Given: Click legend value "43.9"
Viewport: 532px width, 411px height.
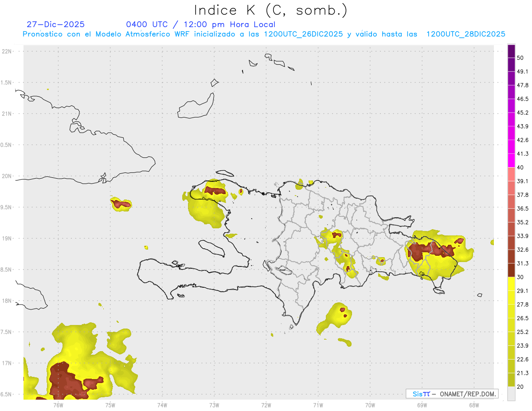Looking at the screenshot, I should [x=523, y=127].
